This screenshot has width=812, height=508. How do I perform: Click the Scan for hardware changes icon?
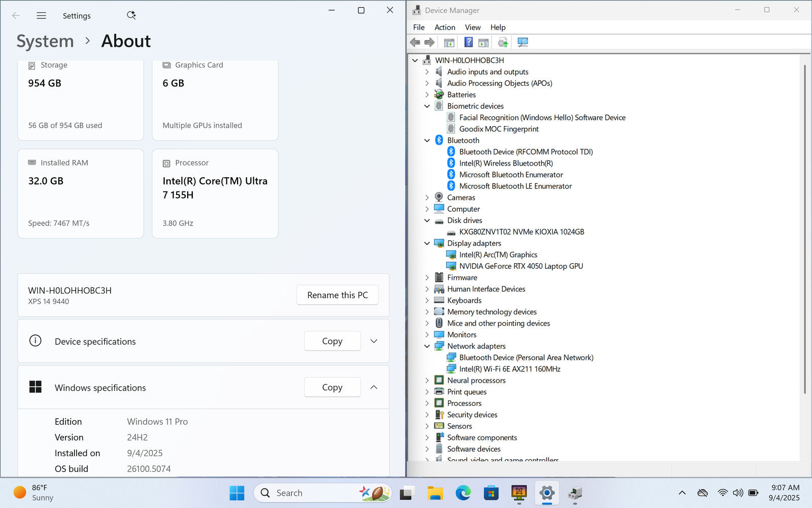pyautogui.click(x=523, y=43)
